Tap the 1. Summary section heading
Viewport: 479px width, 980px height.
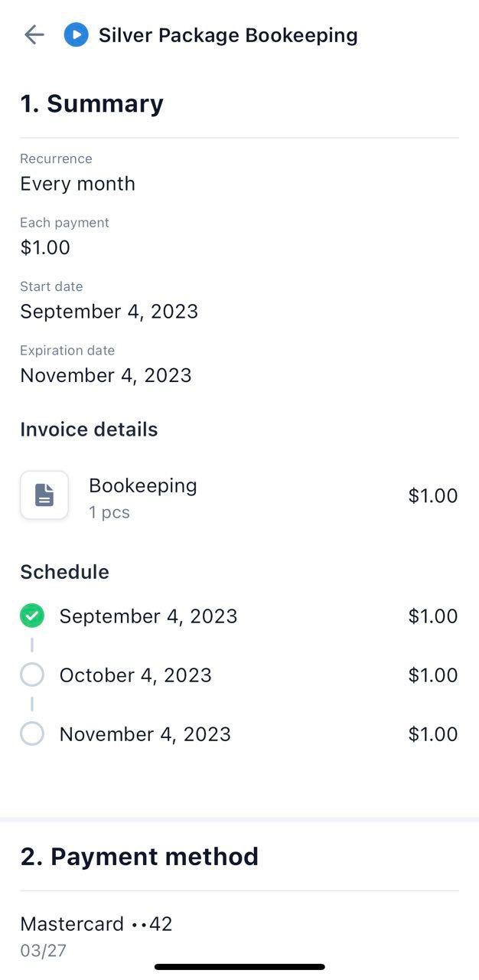(92, 104)
